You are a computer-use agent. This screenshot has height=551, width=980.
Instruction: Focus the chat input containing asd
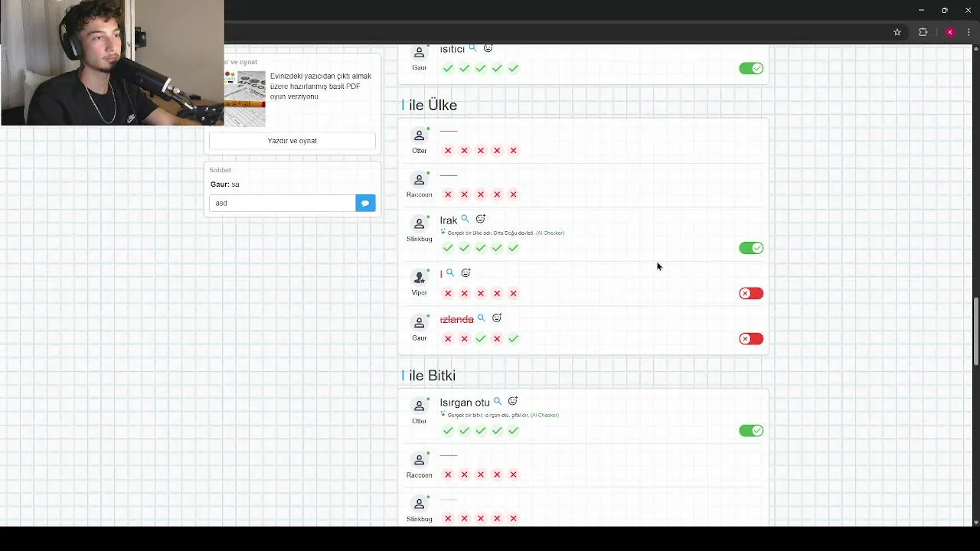pos(283,203)
